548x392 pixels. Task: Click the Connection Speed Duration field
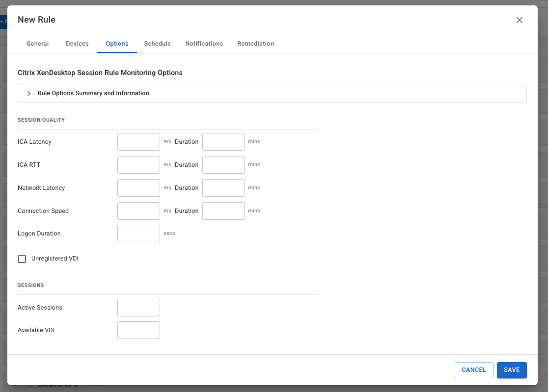tap(223, 211)
